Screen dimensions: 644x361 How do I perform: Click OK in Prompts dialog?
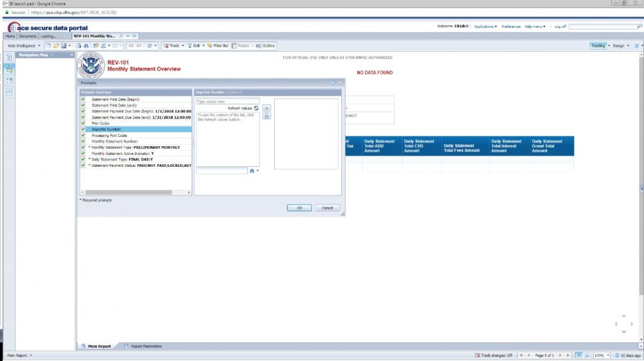pos(299,208)
